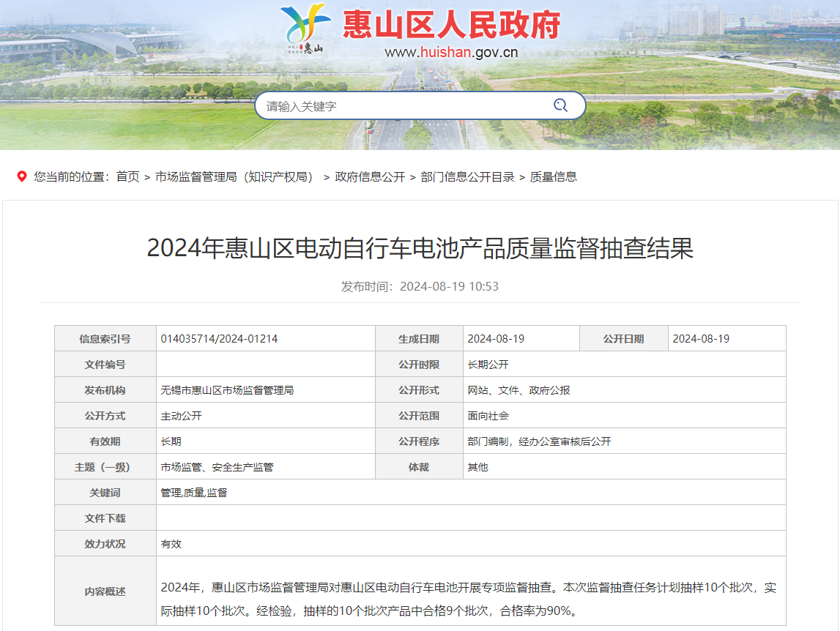Click the publish time 2024-08-19 10:53
Image resolution: width=840 pixels, height=631 pixels.
[449, 286]
